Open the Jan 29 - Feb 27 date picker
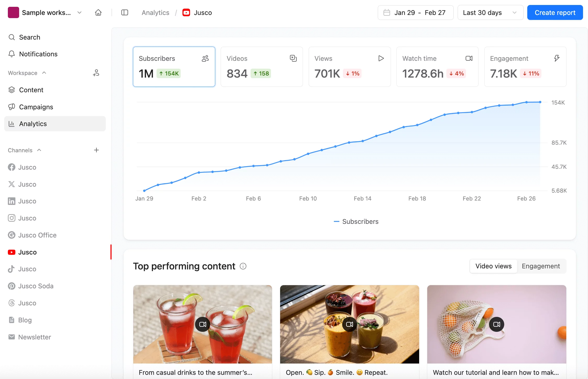Viewport: 588px width, 379px height. pos(415,13)
